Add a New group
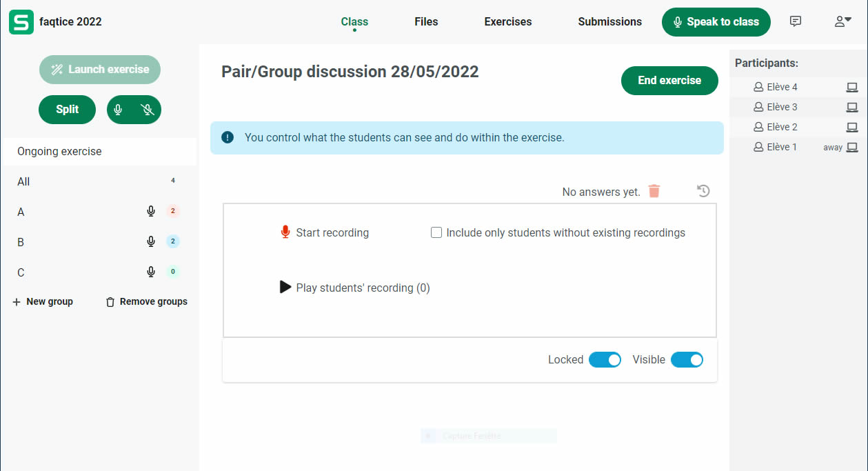Image resolution: width=868 pixels, height=471 pixels. click(x=43, y=302)
